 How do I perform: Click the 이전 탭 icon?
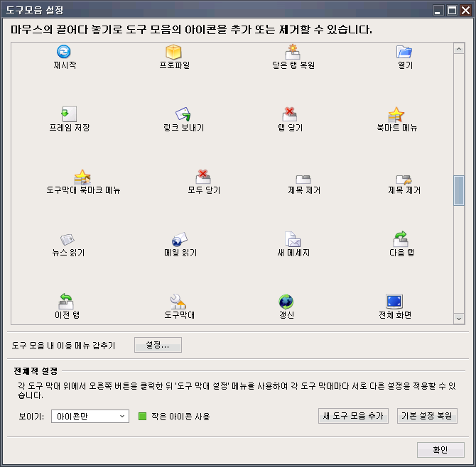pos(66,301)
